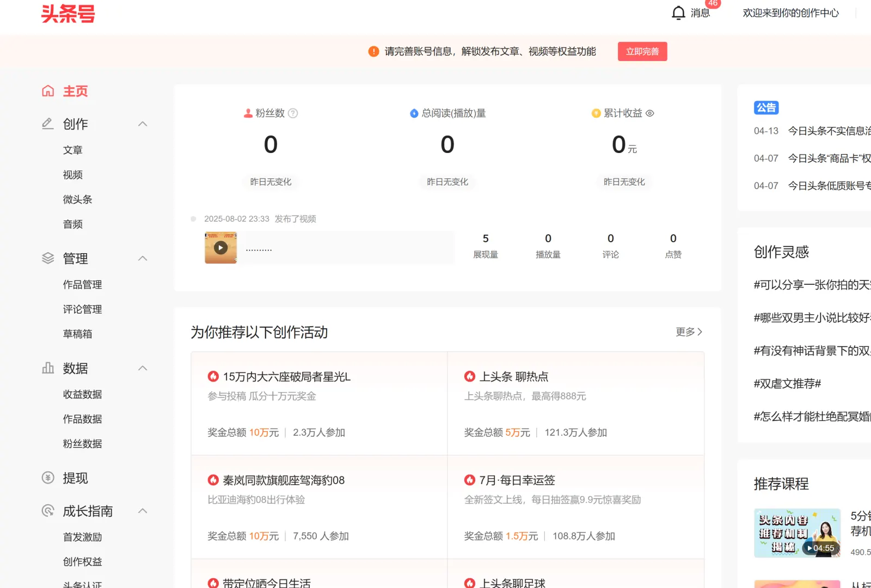Open 首发激励 in the sidebar

point(82,537)
